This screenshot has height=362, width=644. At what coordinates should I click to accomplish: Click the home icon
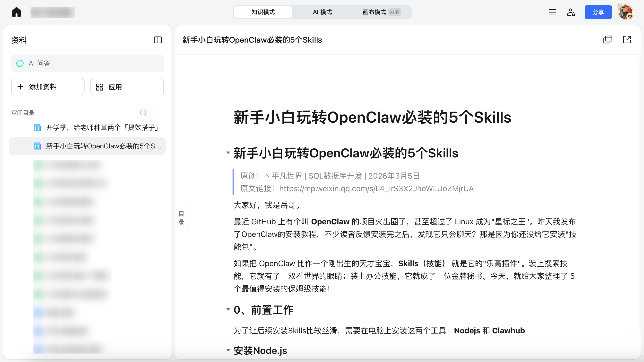[17, 12]
